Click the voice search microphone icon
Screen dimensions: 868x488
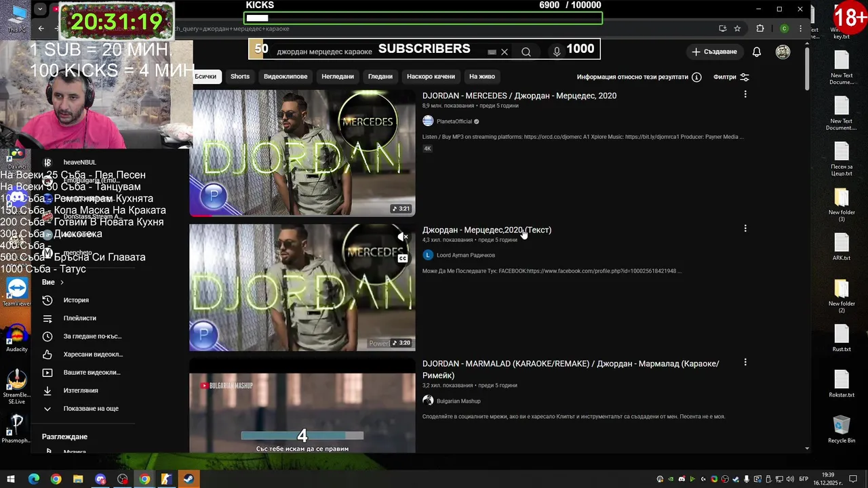pos(557,52)
